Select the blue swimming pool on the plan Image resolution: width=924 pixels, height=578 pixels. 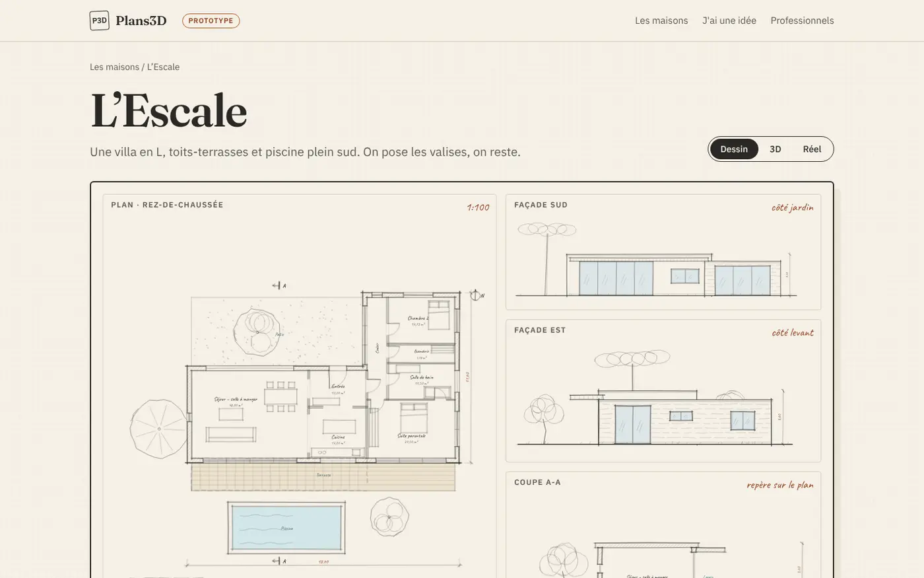(x=286, y=527)
